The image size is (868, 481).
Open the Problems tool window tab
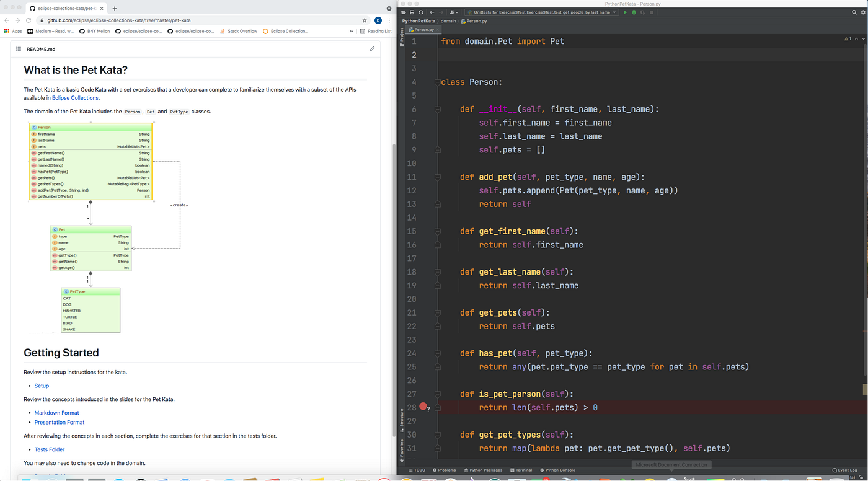pyautogui.click(x=444, y=470)
